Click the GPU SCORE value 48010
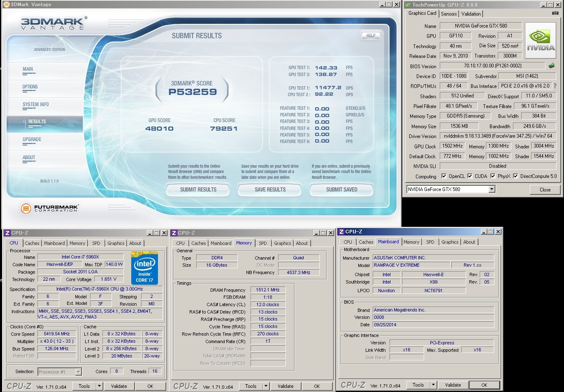564x392 pixels. [x=159, y=129]
